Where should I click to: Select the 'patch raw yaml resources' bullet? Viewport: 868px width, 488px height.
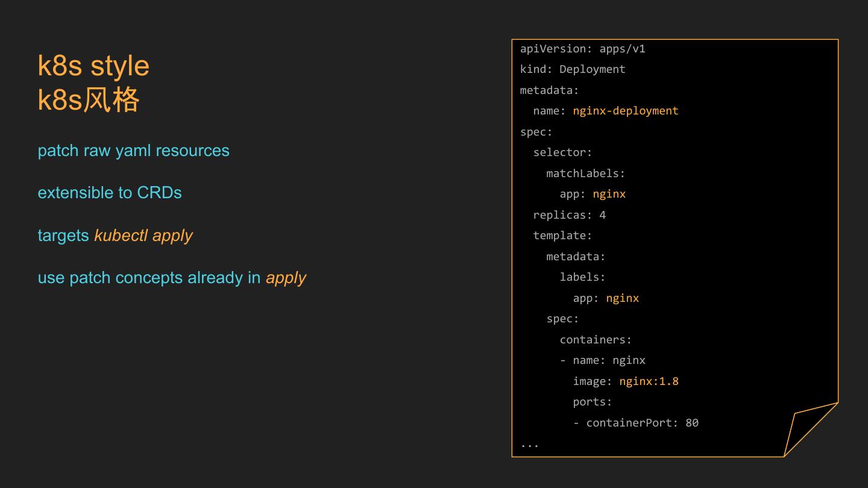click(x=133, y=151)
